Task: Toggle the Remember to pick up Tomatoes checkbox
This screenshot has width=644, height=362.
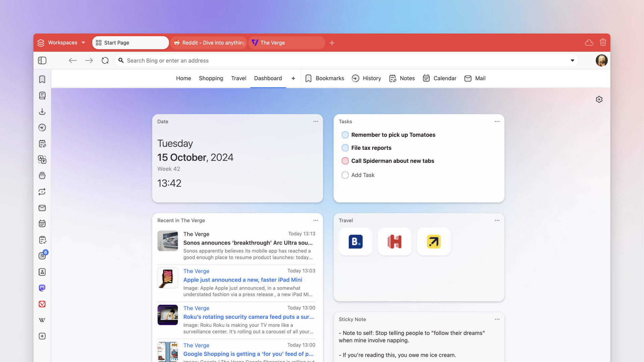Action: point(345,134)
